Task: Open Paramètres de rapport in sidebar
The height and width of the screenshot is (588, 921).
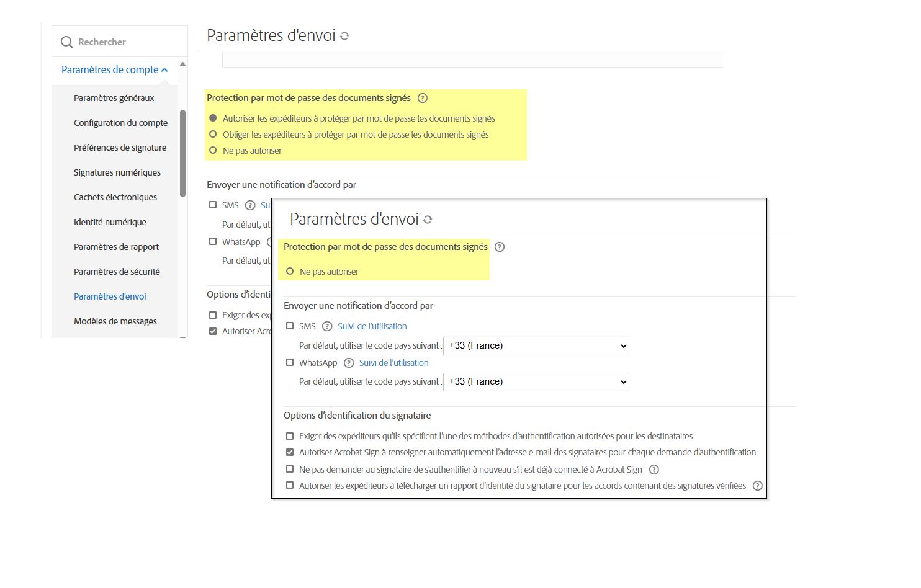Action: [117, 247]
